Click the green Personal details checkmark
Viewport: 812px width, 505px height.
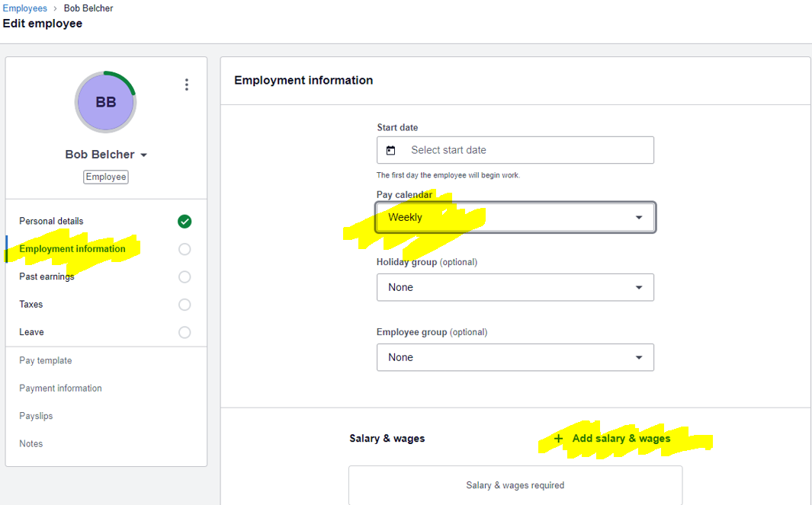185,222
